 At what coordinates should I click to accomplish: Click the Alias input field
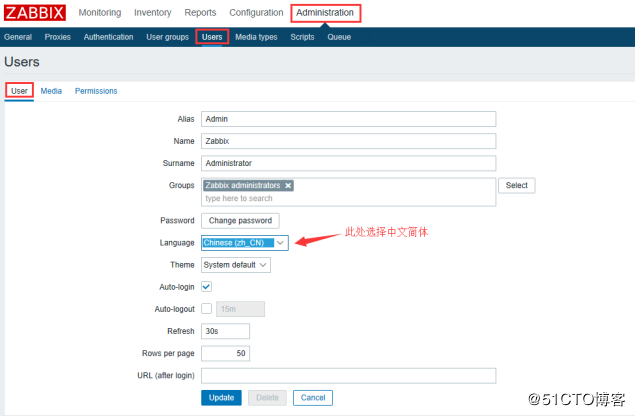click(x=348, y=119)
